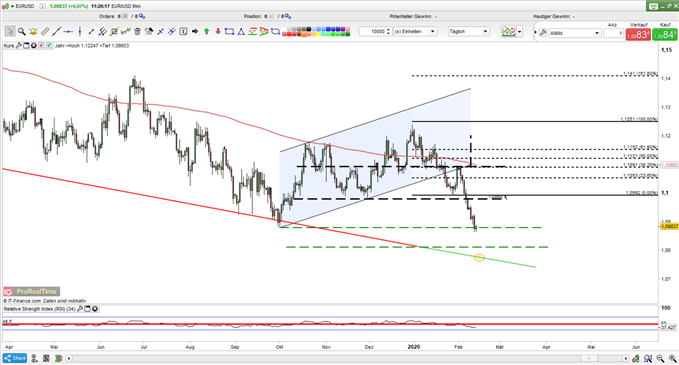The image size is (679, 365).
Task: Share the chart via Share button
Action: [15, 358]
